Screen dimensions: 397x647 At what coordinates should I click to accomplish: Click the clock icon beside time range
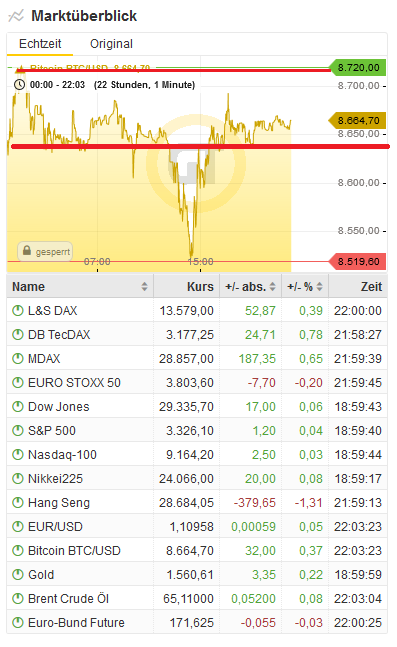[19, 85]
